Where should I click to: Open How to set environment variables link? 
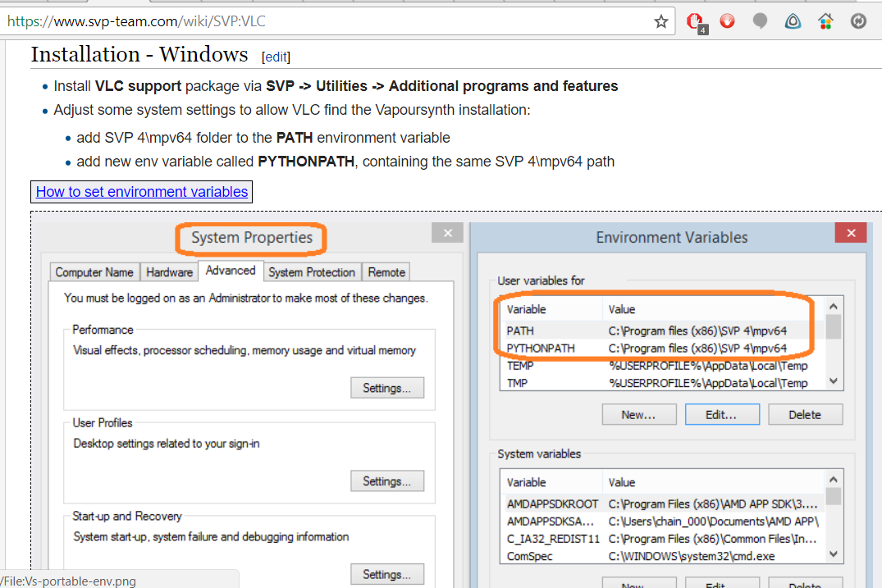(x=142, y=192)
